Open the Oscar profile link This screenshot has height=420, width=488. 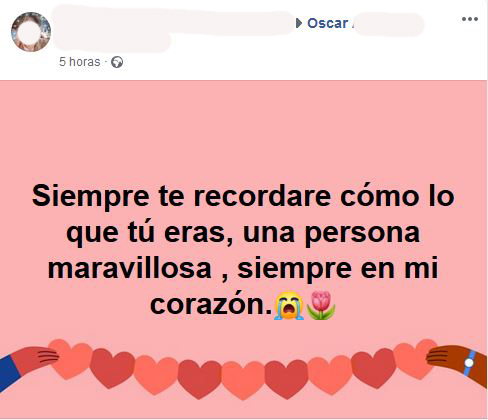[328, 23]
